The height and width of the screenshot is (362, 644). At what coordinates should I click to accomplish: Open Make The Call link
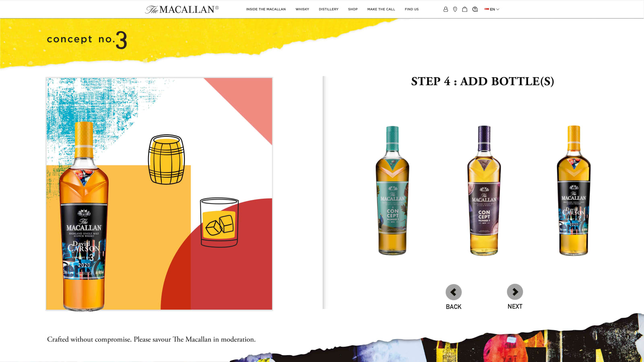(381, 9)
